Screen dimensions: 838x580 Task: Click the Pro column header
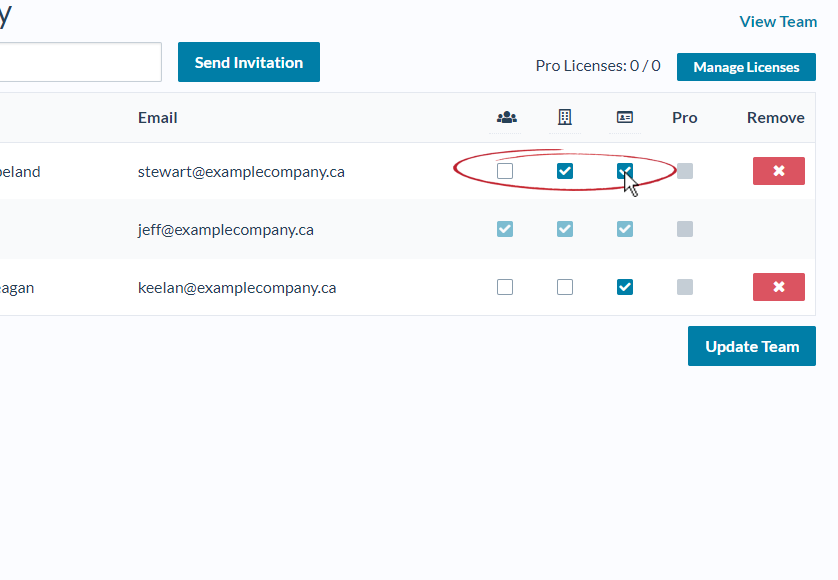(x=685, y=118)
